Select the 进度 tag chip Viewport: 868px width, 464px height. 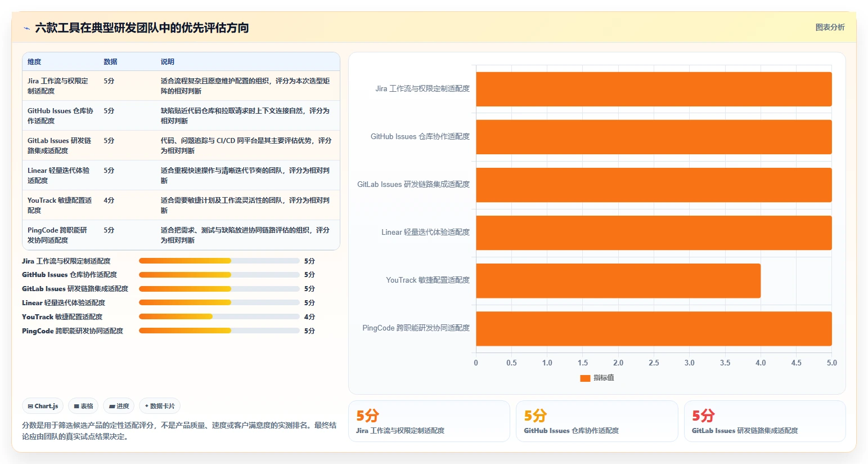click(119, 406)
